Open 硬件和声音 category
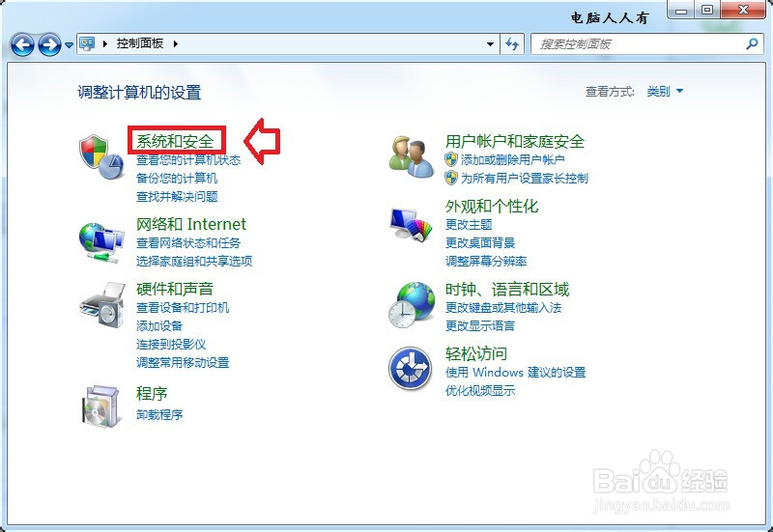Screen dimensions: 773x532 tap(175, 289)
